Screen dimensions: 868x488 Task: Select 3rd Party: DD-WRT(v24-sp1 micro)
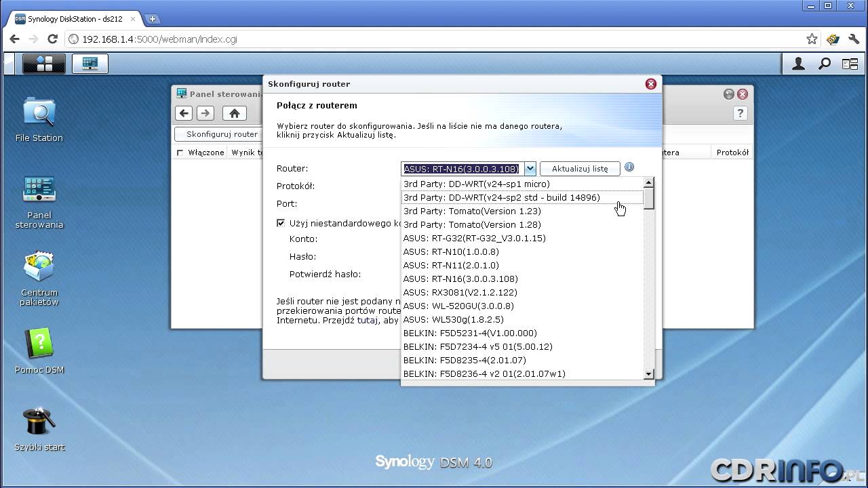[521, 184]
